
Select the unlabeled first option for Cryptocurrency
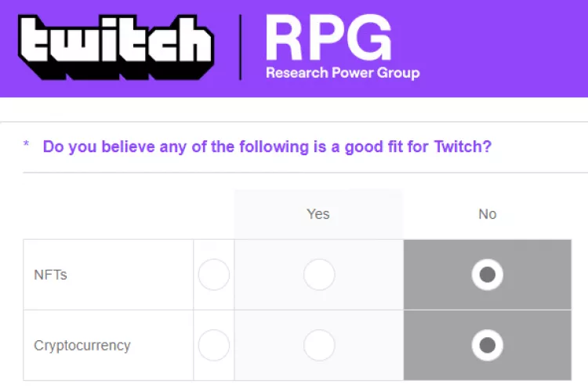tap(214, 345)
